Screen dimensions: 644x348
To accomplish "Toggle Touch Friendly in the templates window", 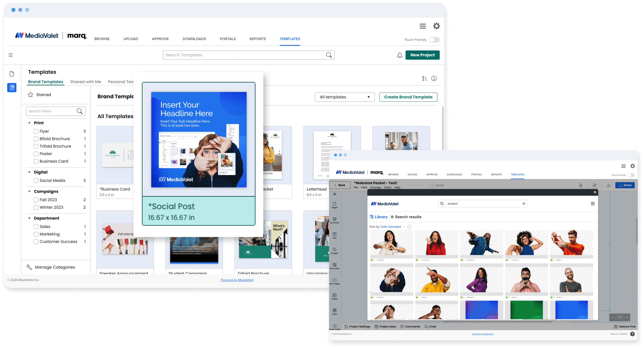I will point(434,40).
